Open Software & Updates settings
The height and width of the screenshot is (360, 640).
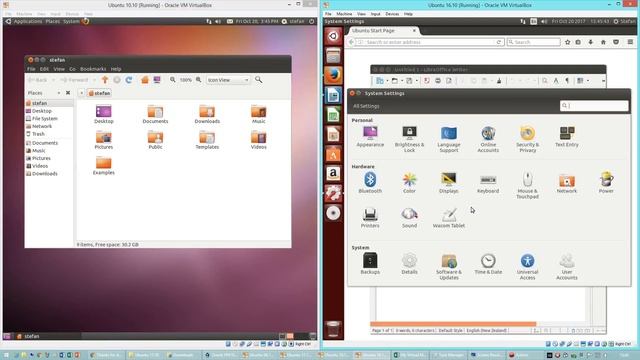click(449, 266)
